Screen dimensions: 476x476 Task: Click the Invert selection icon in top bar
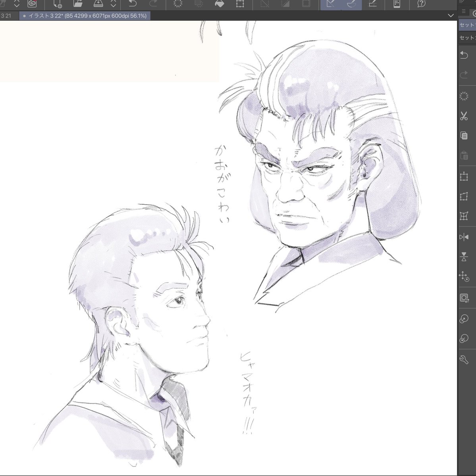[x=285, y=4]
